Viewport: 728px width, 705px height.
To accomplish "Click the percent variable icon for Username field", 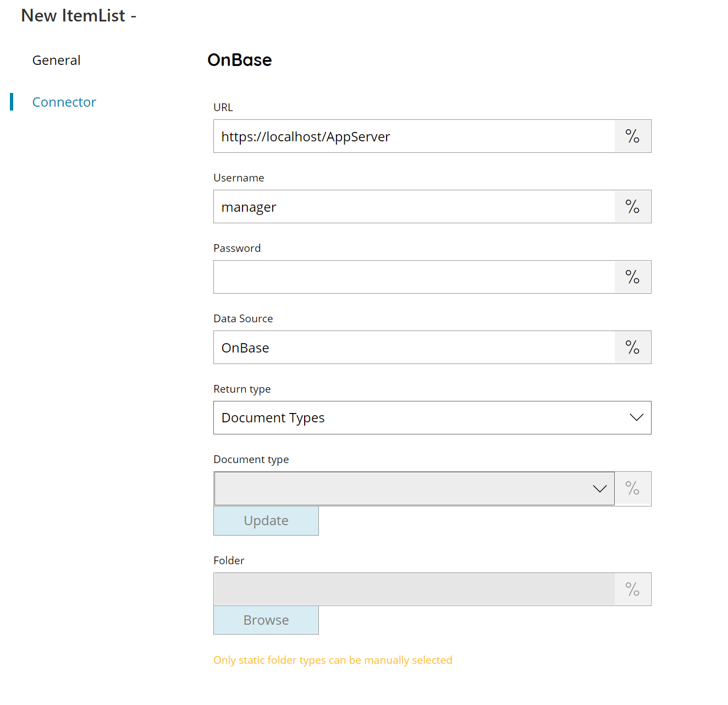I will pos(632,207).
